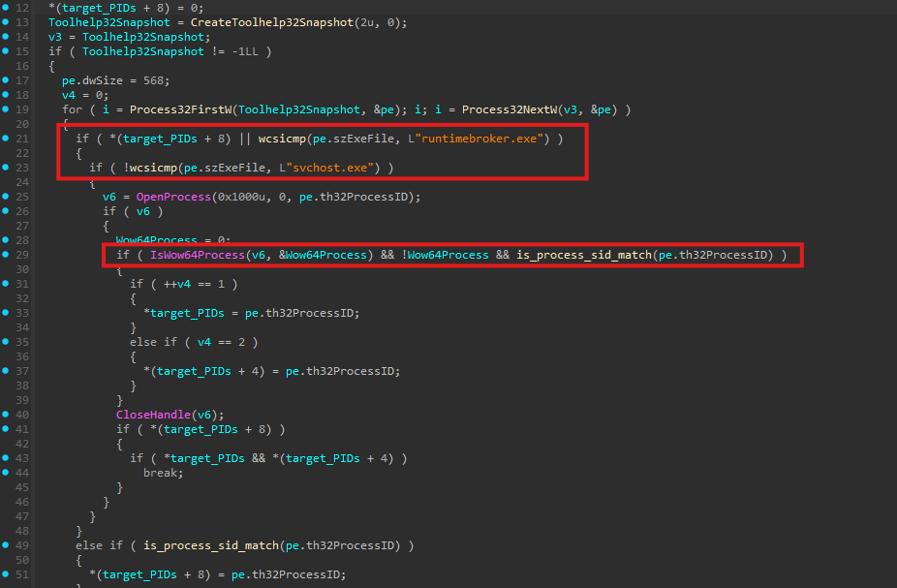Click the blue gutter dot on line 51
Screen dimensions: 897x588
8,574
